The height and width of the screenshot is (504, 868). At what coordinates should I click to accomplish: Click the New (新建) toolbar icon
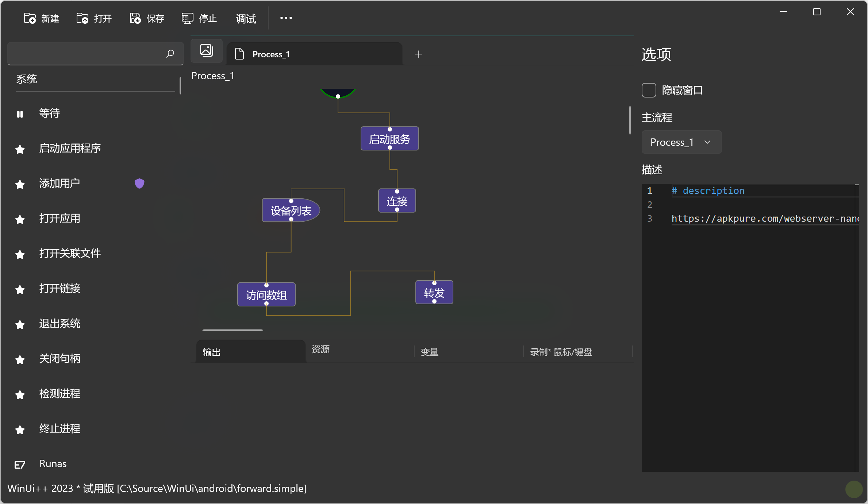(30, 18)
